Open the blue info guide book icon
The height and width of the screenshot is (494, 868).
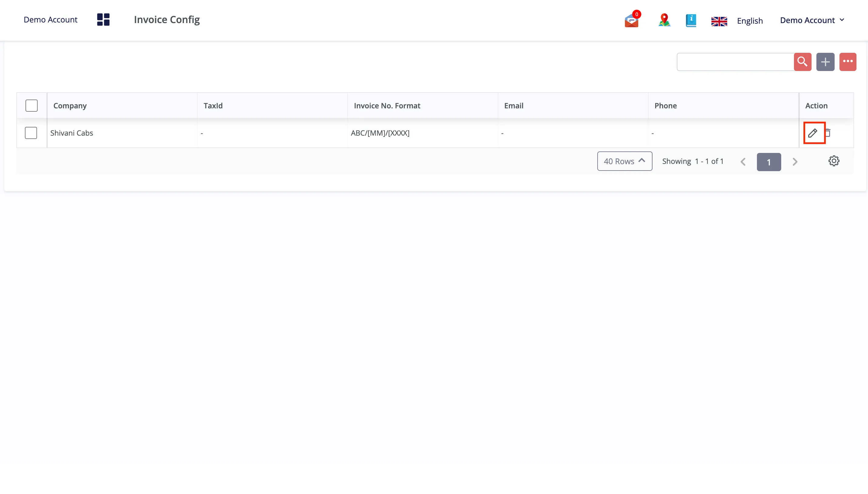[x=691, y=20]
